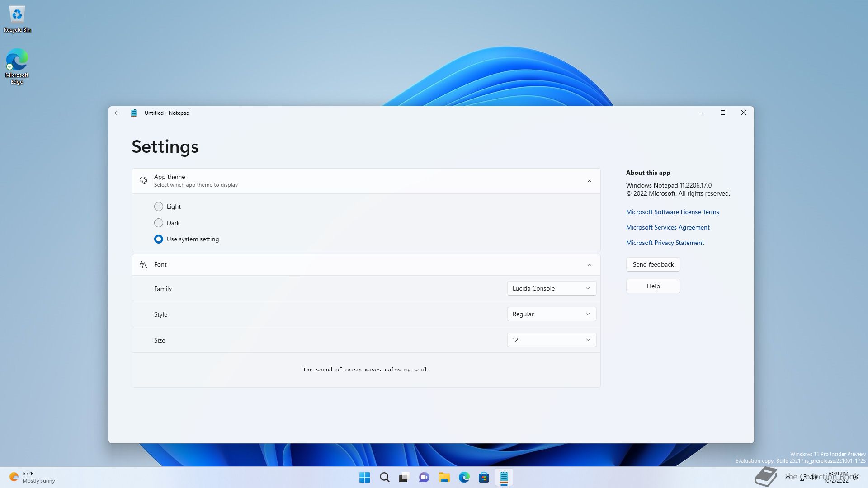Select the Dark app theme
This screenshot has height=488, width=868.
pyautogui.click(x=159, y=223)
